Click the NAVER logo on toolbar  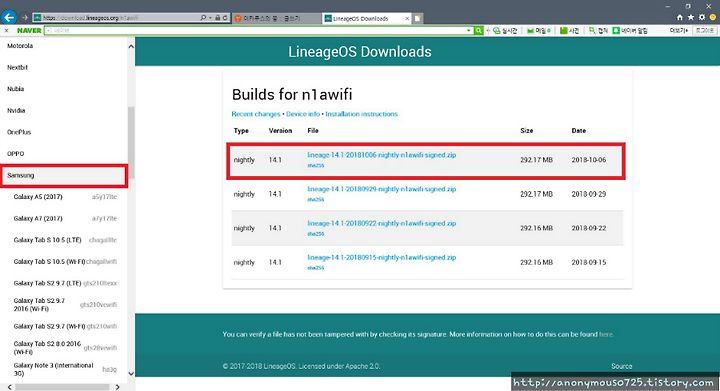coord(29,31)
